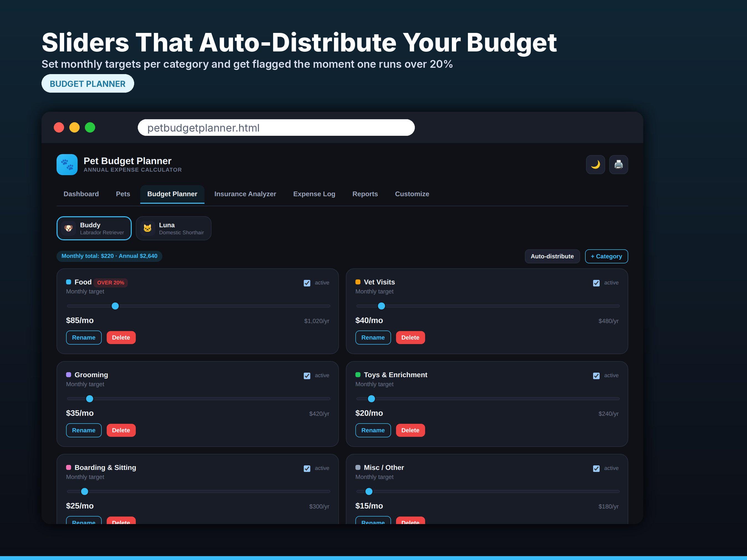Add a new category with + Category
This screenshot has height=560, width=747.
pos(606,256)
